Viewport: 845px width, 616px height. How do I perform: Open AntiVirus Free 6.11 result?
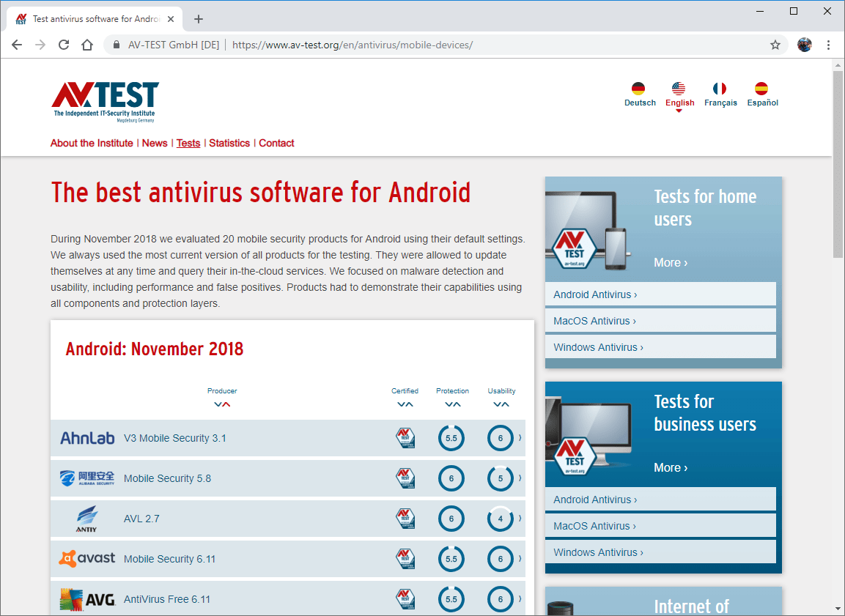(167, 599)
